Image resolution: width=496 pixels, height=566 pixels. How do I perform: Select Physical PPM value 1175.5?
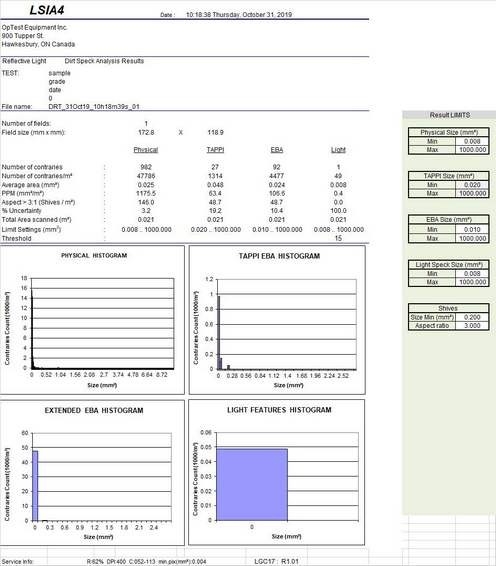click(146, 193)
